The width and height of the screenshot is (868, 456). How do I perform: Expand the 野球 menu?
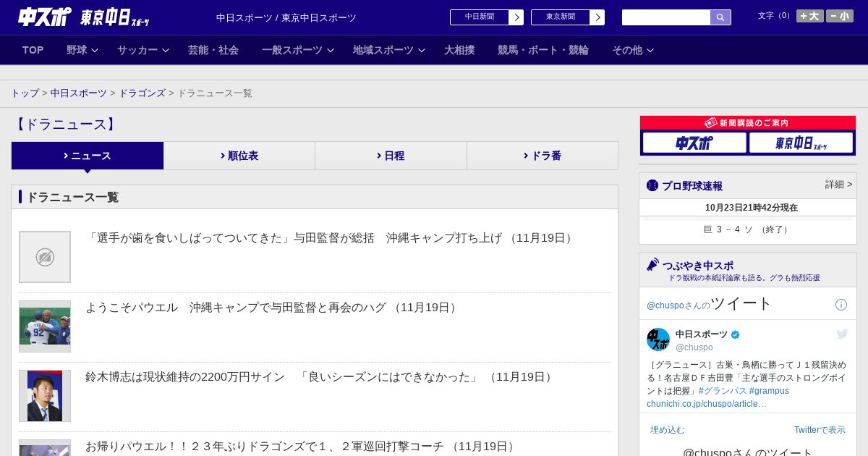(84, 50)
